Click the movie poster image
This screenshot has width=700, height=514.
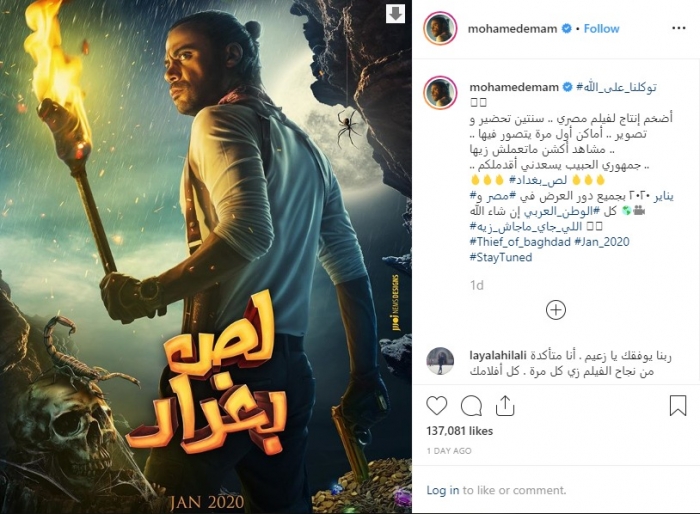point(206,257)
